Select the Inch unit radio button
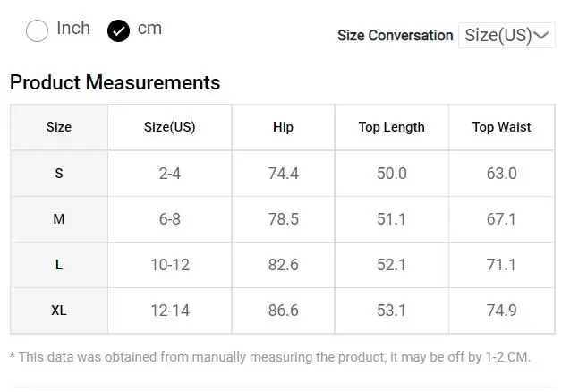 (38, 31)
